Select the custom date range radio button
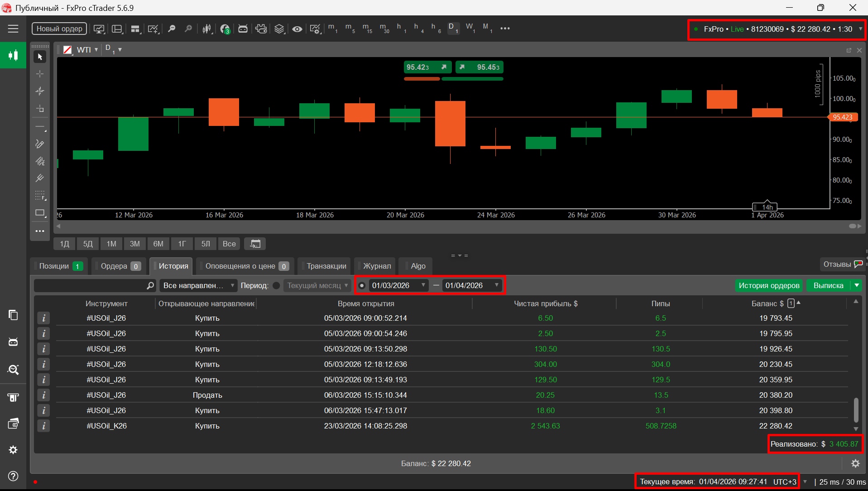Screen dimensions: 868x491 362,286
